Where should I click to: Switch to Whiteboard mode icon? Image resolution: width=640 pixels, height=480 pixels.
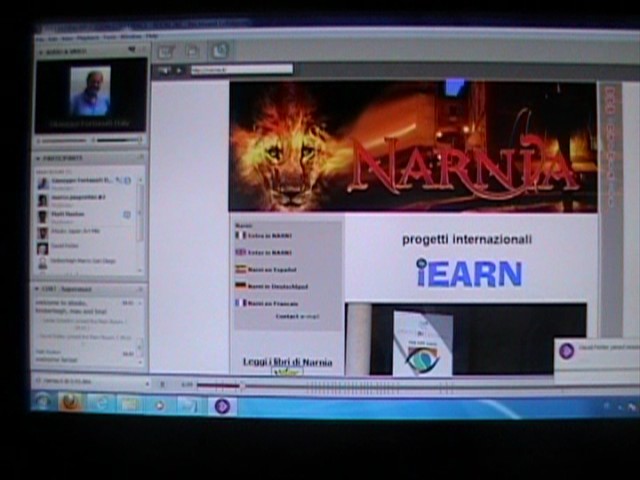[x=166, y=52]
